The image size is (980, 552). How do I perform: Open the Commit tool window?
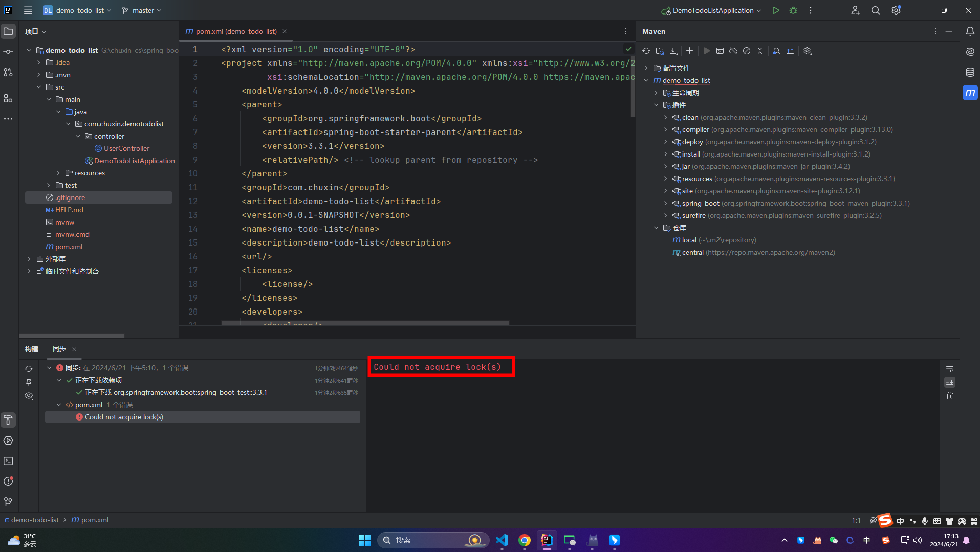point(8,52)
